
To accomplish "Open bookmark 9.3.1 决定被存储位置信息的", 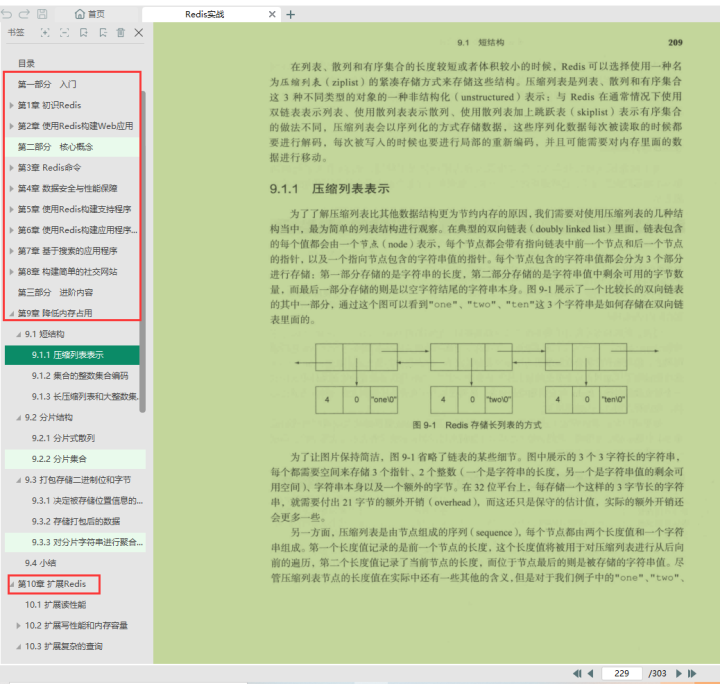I will point(87,500).
